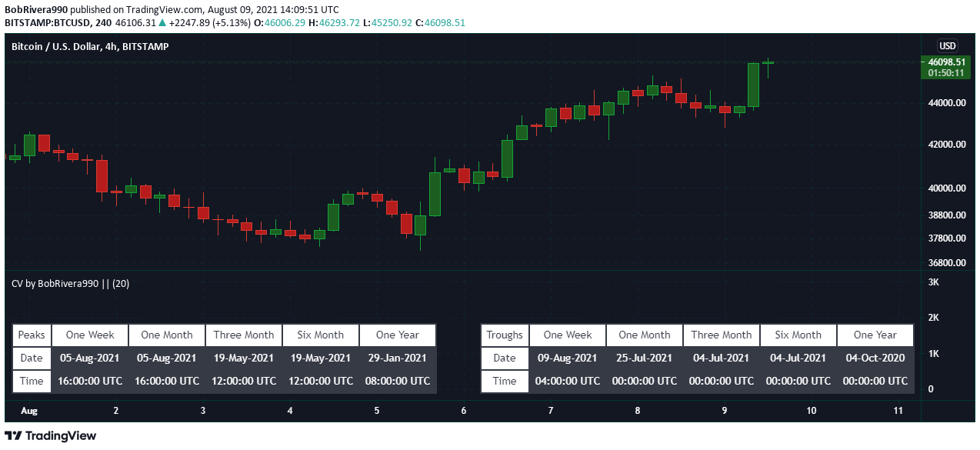The width and height of the screenshot is (980, 450).
Task: Click the USD currency badge
Action: click(947, 46)
